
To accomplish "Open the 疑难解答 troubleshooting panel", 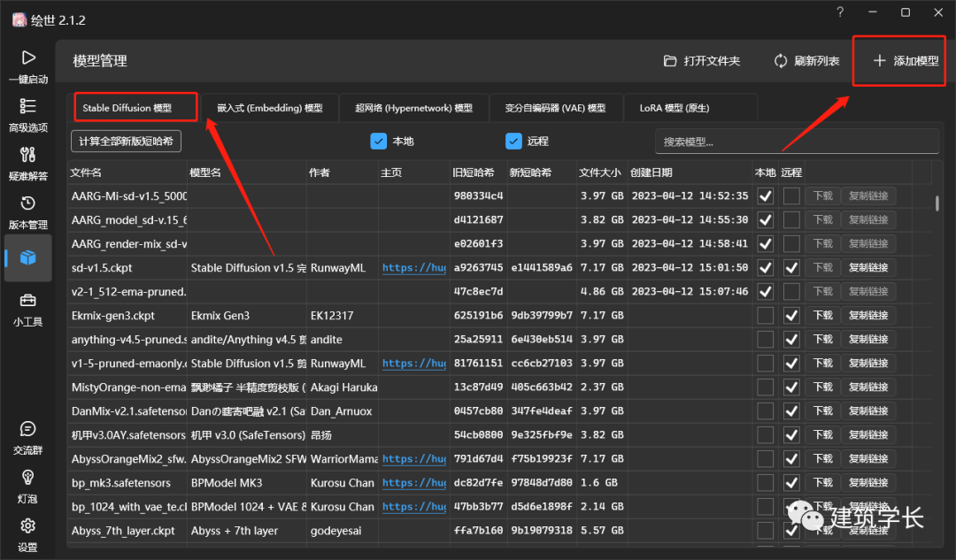I will [27, 164].
